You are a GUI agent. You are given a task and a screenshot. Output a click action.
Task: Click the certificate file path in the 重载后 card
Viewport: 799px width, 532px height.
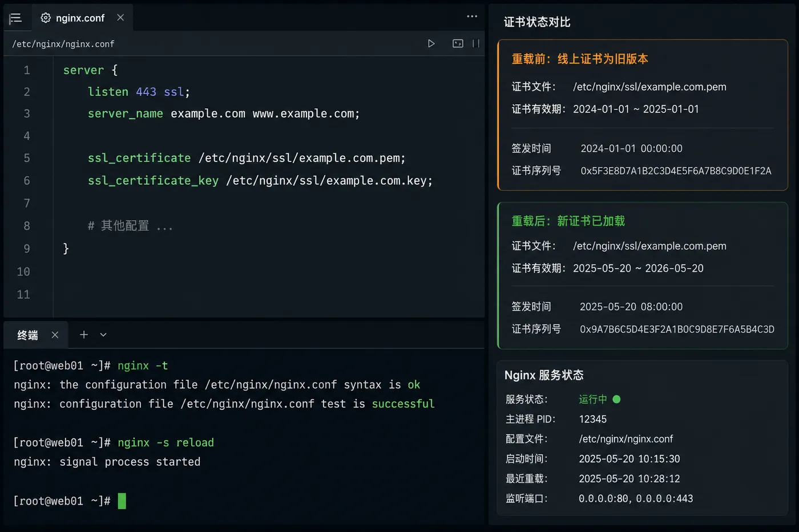pos(649,246)
